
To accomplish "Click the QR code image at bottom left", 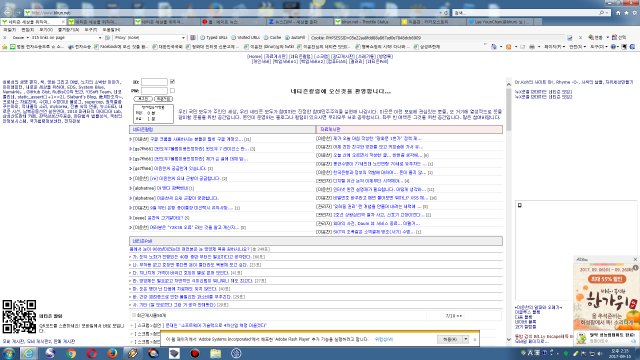I will click(19, 317).
